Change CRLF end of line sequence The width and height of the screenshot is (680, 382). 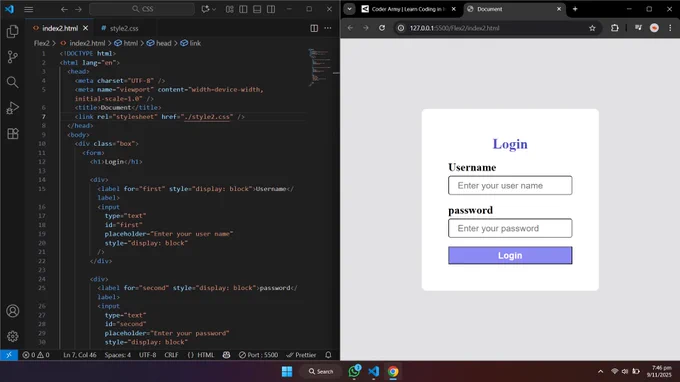(171, 355)
